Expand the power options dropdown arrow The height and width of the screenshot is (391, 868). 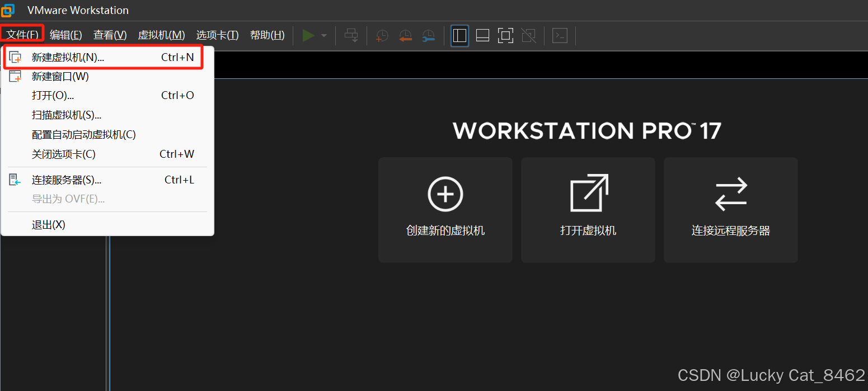click(324, 36)
